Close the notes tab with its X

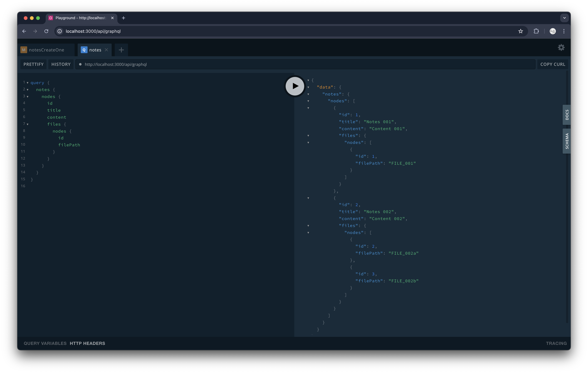tap(106, 50)
